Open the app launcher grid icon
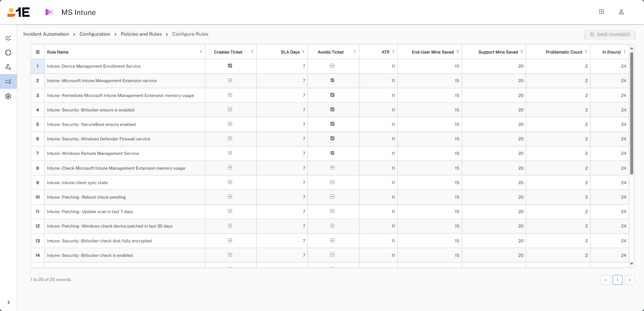 click(x=602, y=12)
